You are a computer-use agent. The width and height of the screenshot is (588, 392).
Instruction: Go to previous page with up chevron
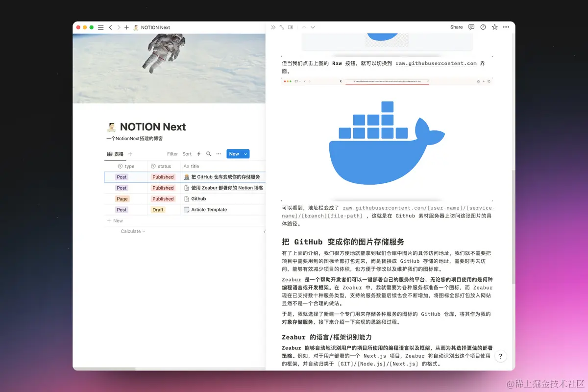tap(304, 27)
